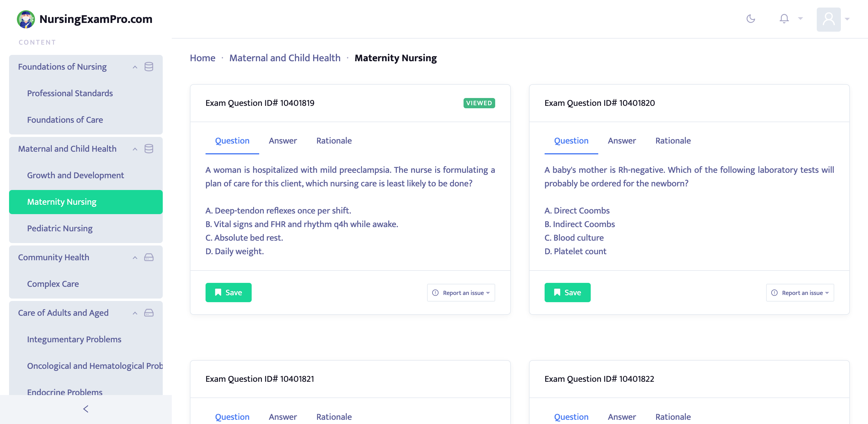Switch to the Answer tab of question 10401819

(283, 141)
